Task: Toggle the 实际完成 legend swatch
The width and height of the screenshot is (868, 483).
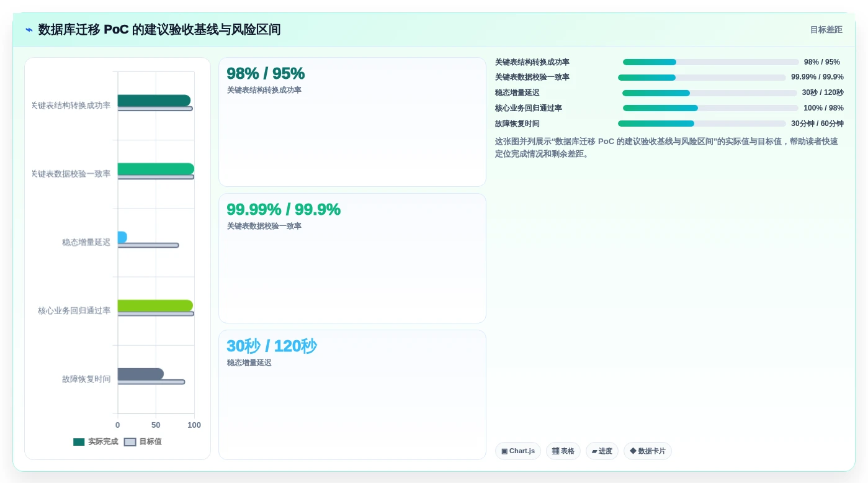Action: point(79,442)
